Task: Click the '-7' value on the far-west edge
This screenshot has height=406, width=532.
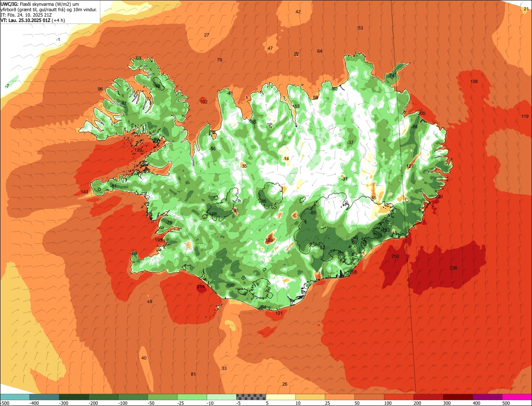Action: (x=7, y=86)
